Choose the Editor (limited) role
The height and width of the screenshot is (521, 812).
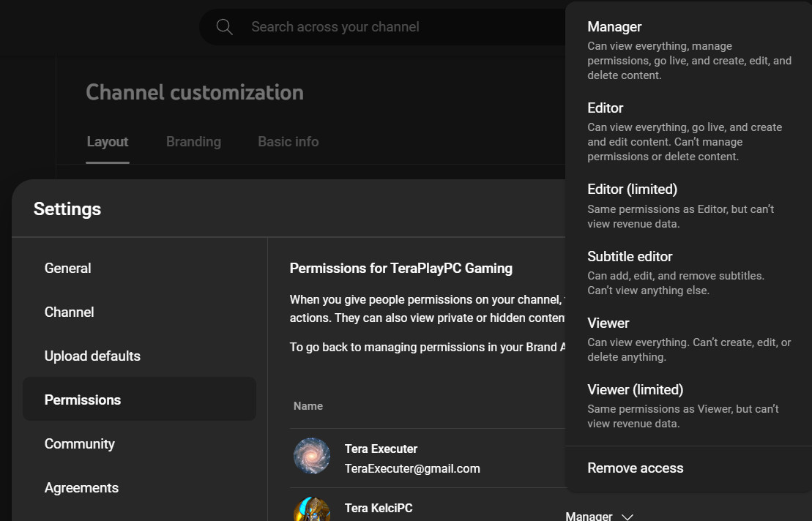pos(689,206)
